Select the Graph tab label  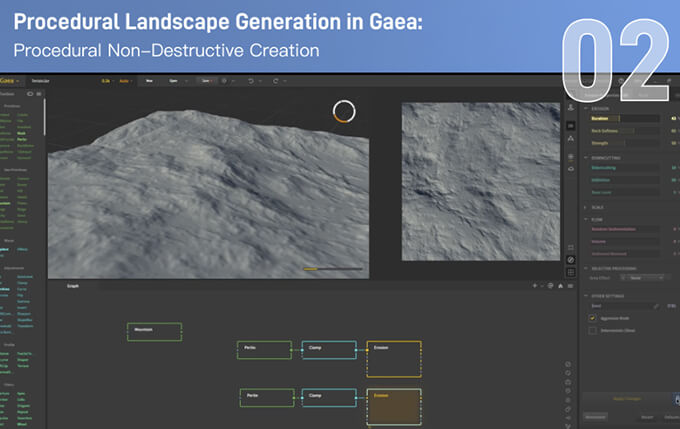click(x=73, y=286)
